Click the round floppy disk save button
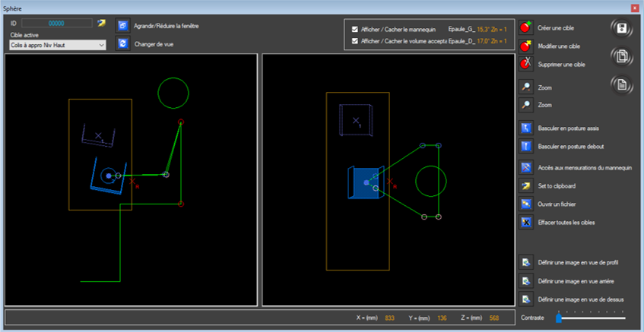The image size is (644, 332). tap(622, 28)
